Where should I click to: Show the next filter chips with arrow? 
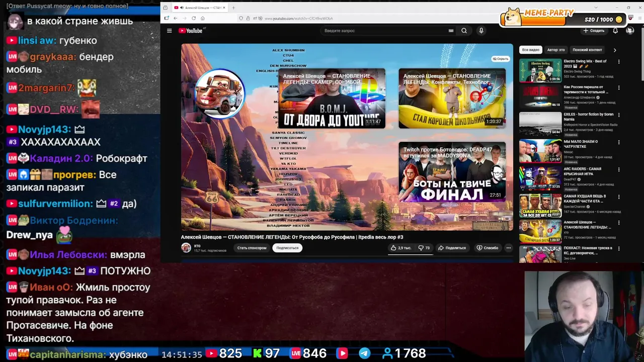(614, 50)
